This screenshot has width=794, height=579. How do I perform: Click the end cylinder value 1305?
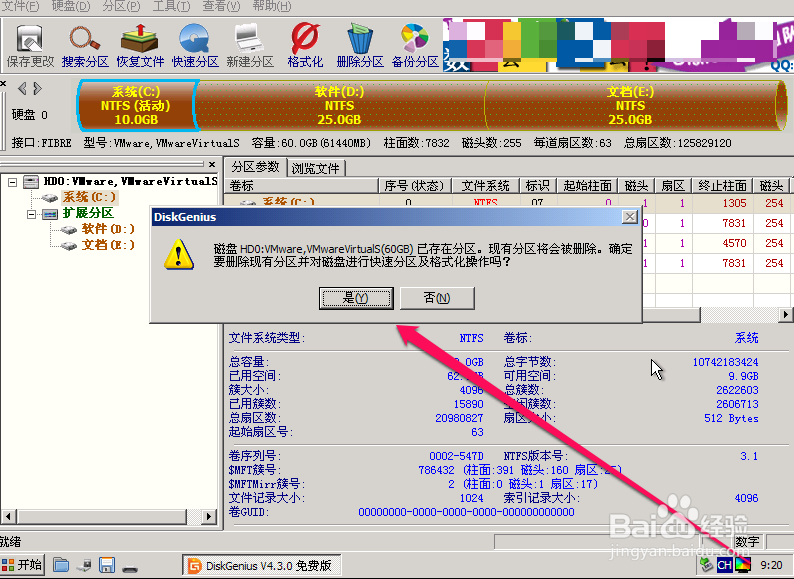click(734, 203)
